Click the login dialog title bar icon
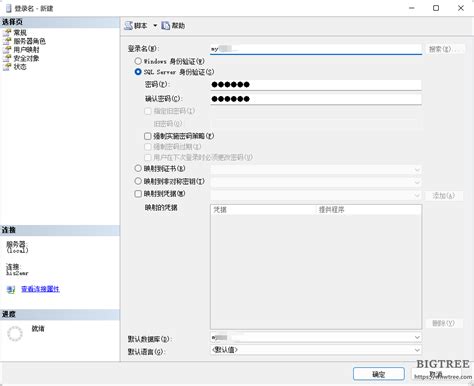The image size is (474, 386). tap(9, 8)
